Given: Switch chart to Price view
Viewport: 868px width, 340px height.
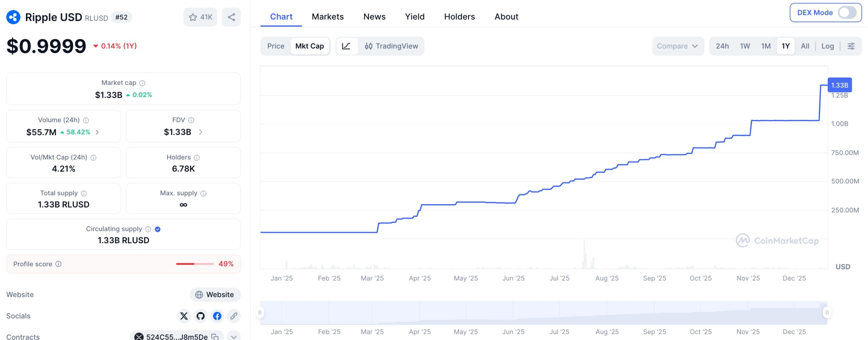Looking at the screenshot, I should (x=275, y=46).
